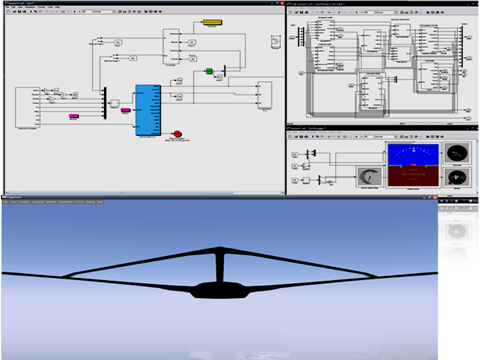Click the New model icon in main toolbar
The height and width of the screenshot is (360, 480).
coord(8,11)
